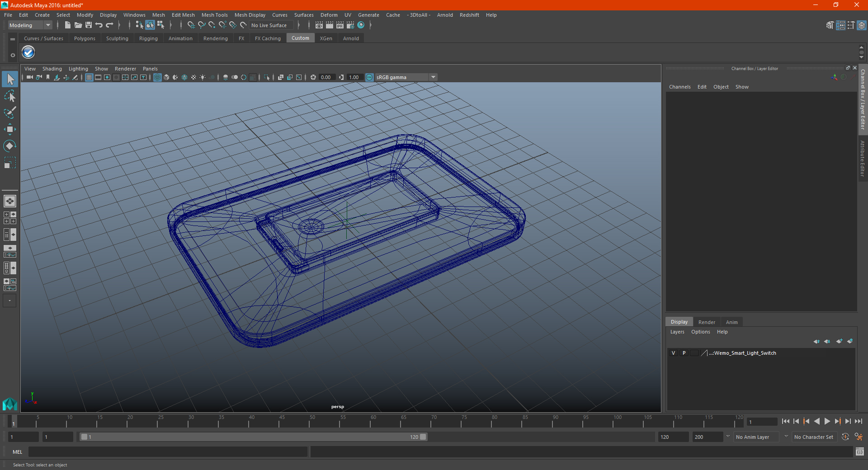
Task: Click the No Live Surface field
Action: pos(271,25)
